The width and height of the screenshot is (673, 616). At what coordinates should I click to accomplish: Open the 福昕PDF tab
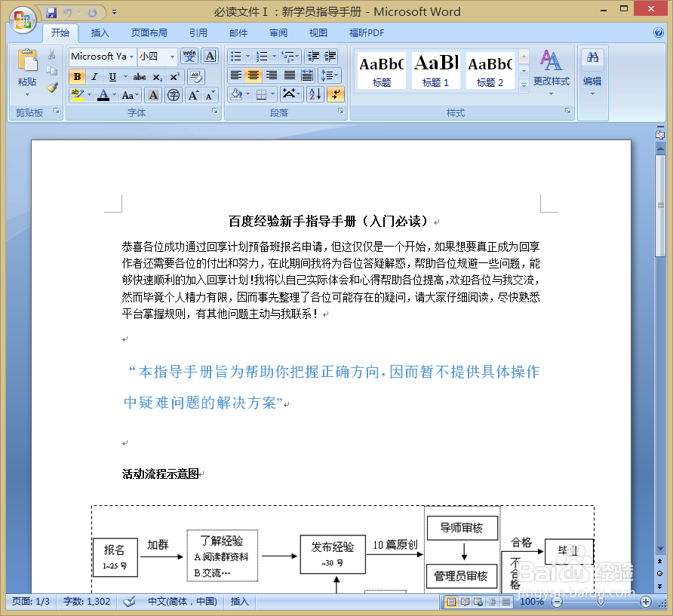coord(367,32)
